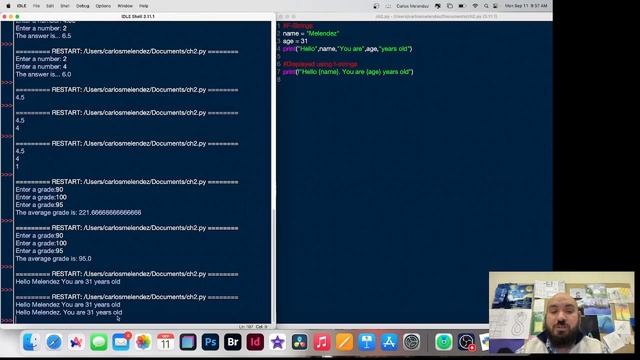The height and width of the screenshot is (360, 640).
Task: Click 'The average grade is: 95.0' output
Action: click(x=53, y=259)
